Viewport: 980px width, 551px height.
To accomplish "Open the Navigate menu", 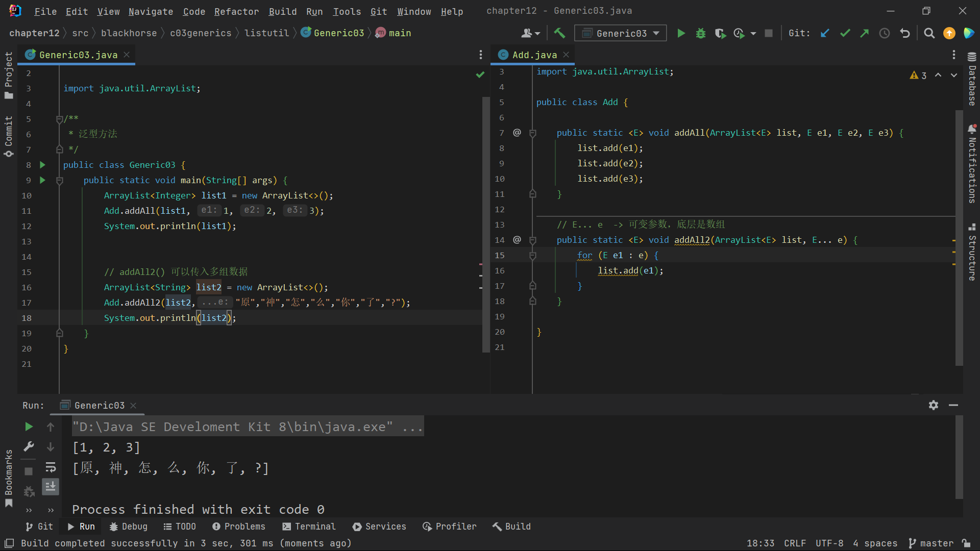I will pyautogui.click(x=151, y=11).
